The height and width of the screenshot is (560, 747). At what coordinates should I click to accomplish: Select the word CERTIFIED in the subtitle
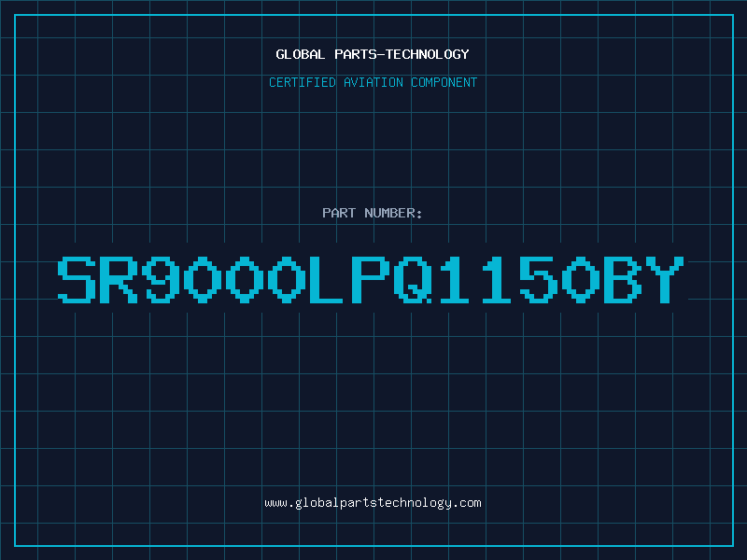pos(303,82)
